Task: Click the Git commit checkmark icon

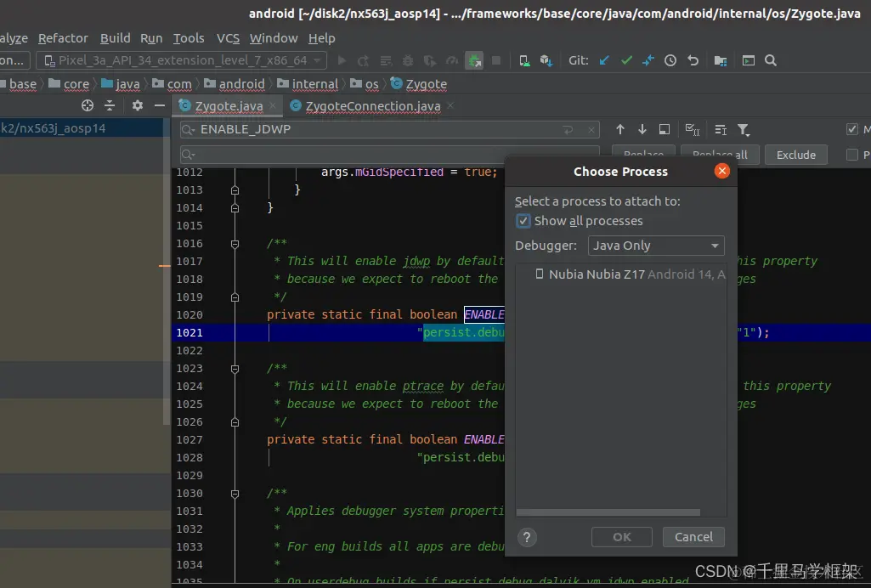Action: 626,60
